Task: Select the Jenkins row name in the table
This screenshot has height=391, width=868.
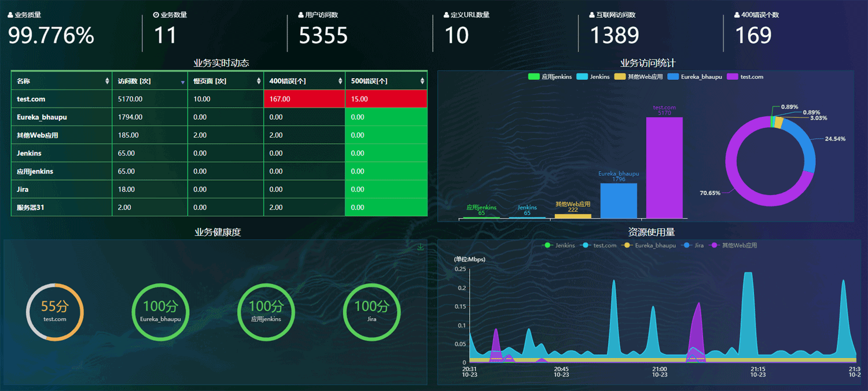Action: click(29, 153)
